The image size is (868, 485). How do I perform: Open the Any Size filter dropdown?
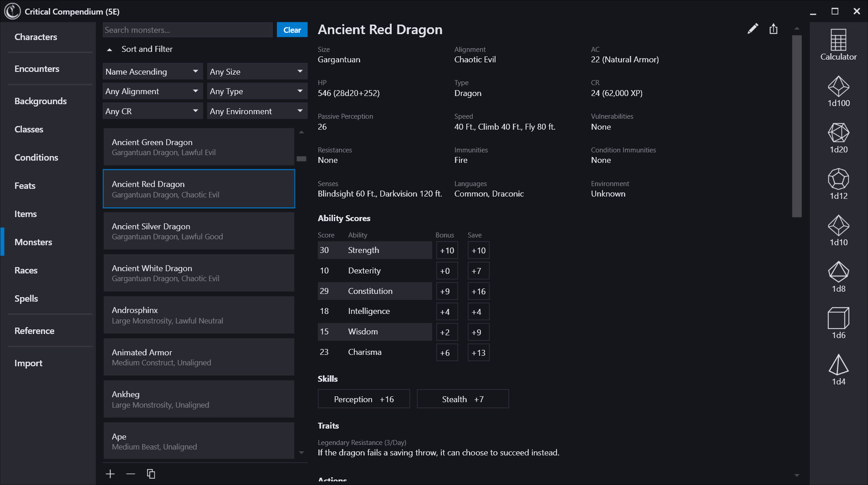point(256,71)
